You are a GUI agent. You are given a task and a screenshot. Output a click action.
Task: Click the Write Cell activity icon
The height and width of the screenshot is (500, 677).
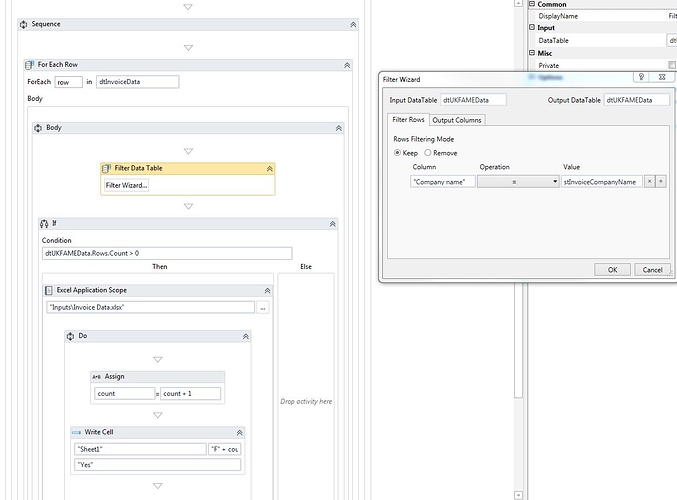[76, 432]
